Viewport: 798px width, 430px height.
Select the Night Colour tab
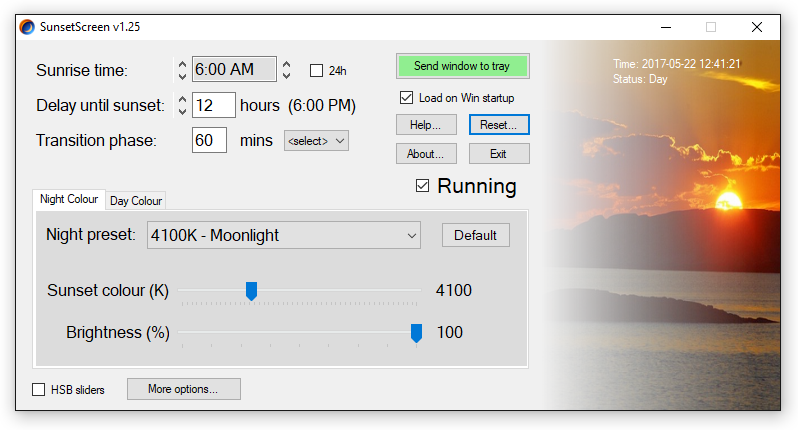pos(69,199)
